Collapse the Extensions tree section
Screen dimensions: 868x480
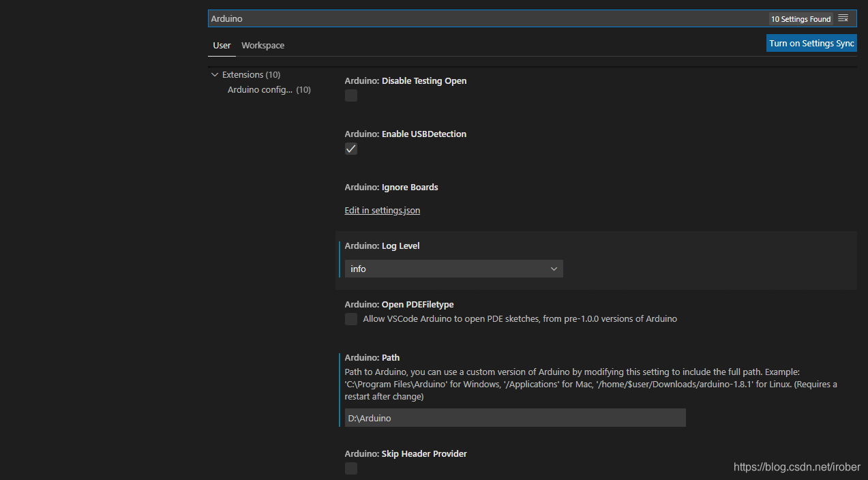(215, 74)
